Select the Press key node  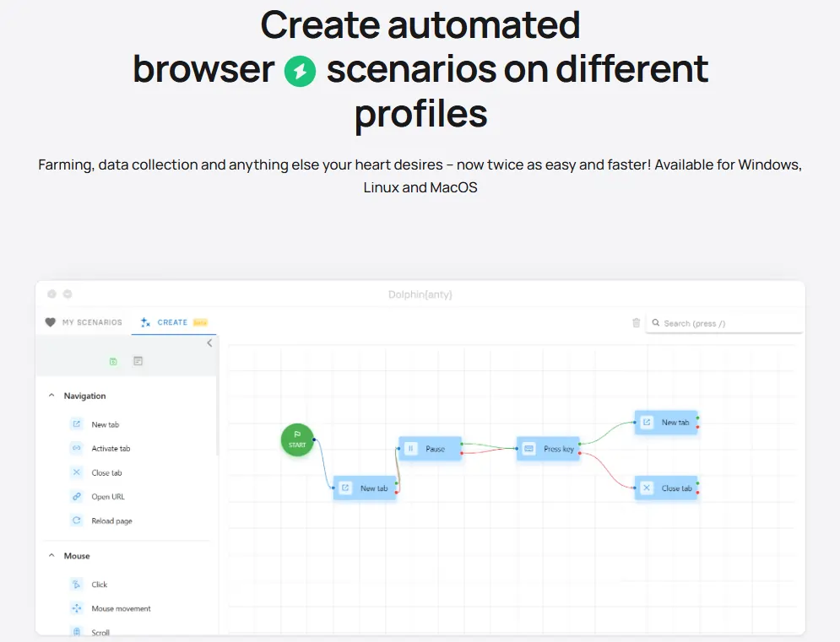(548, 449)
